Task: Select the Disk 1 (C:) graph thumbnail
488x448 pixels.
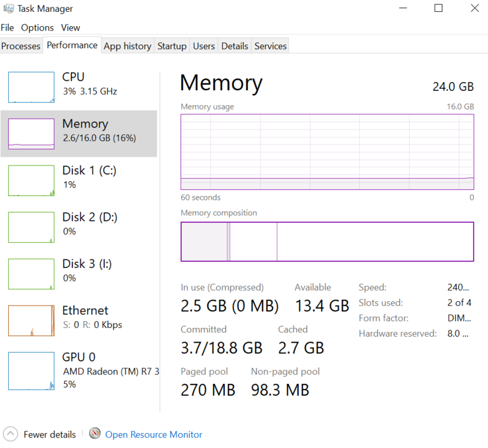Action: coord(31,180)
